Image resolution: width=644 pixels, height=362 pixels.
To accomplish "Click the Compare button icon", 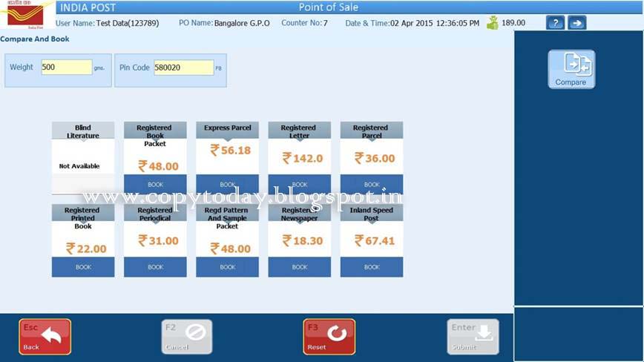I will click(x=571, y=69).
